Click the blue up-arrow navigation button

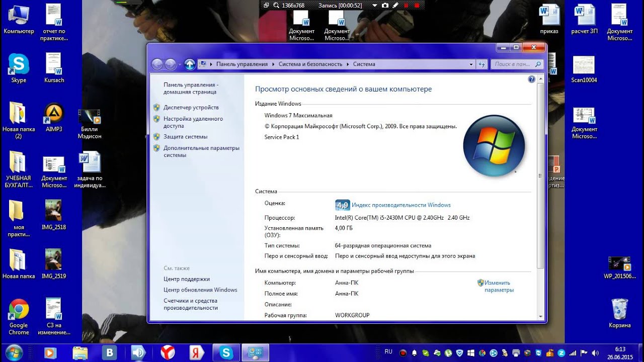click(190, 64)
